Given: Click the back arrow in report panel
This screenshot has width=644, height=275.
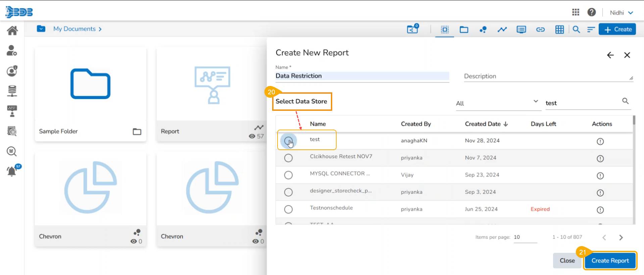Looking at the screenshot, I should tap(610, 55).
